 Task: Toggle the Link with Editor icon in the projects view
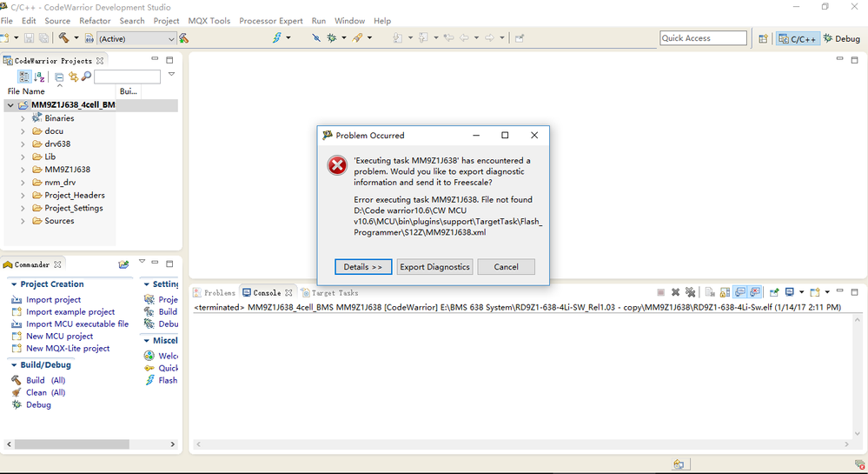(73, 77)
